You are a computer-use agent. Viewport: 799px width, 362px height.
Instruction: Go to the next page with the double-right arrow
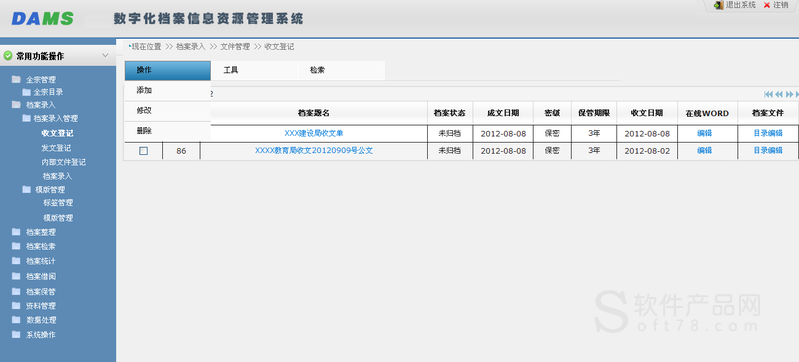(789, 94)
